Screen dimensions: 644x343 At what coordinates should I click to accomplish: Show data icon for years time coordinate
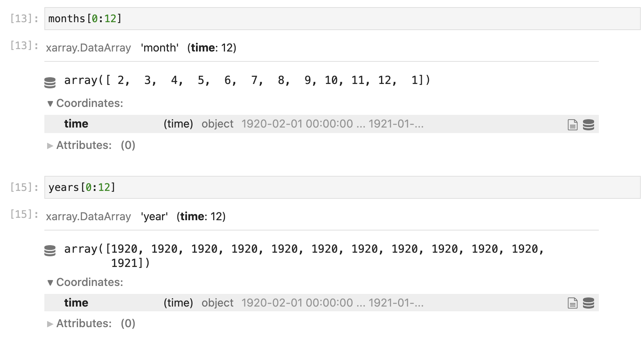[x=589, y=303]
